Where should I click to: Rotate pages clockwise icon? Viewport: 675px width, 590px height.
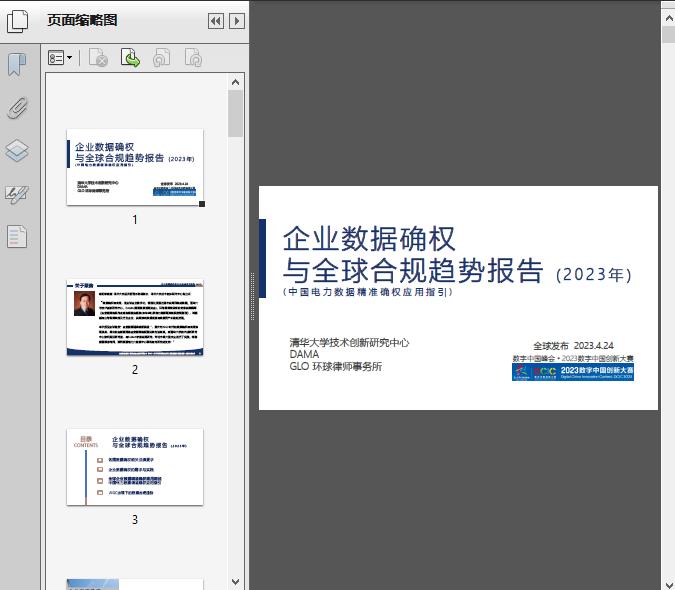pyautogui.click(x=193, y=58)
